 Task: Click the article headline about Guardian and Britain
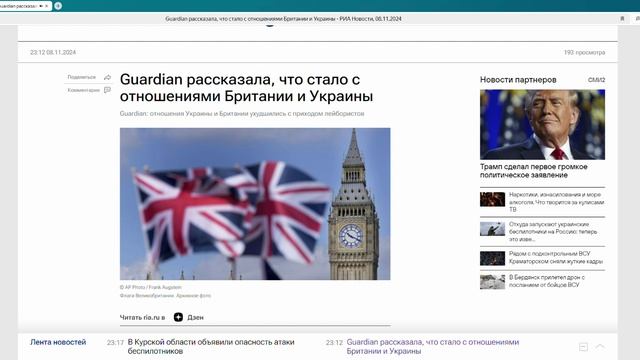coord(246,88)
